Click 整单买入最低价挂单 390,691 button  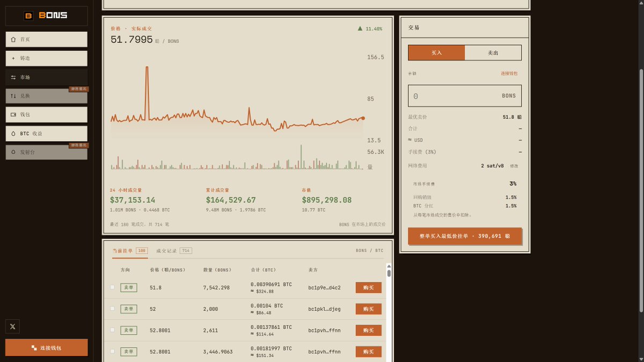(x=465, y=236)
